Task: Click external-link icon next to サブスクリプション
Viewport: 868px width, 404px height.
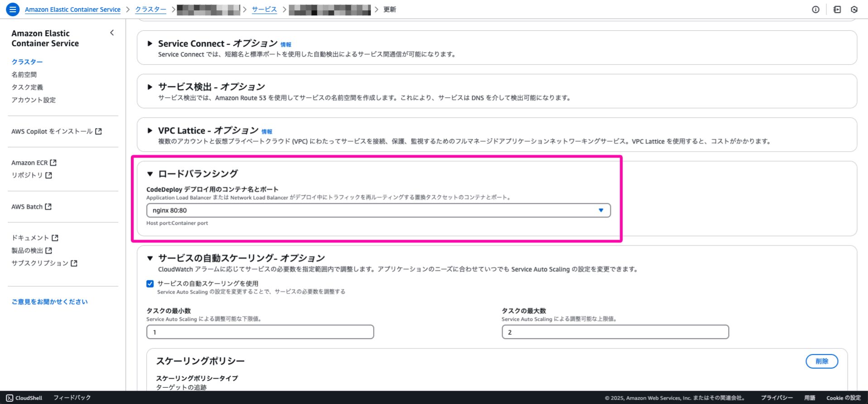Action: point(74,263)
